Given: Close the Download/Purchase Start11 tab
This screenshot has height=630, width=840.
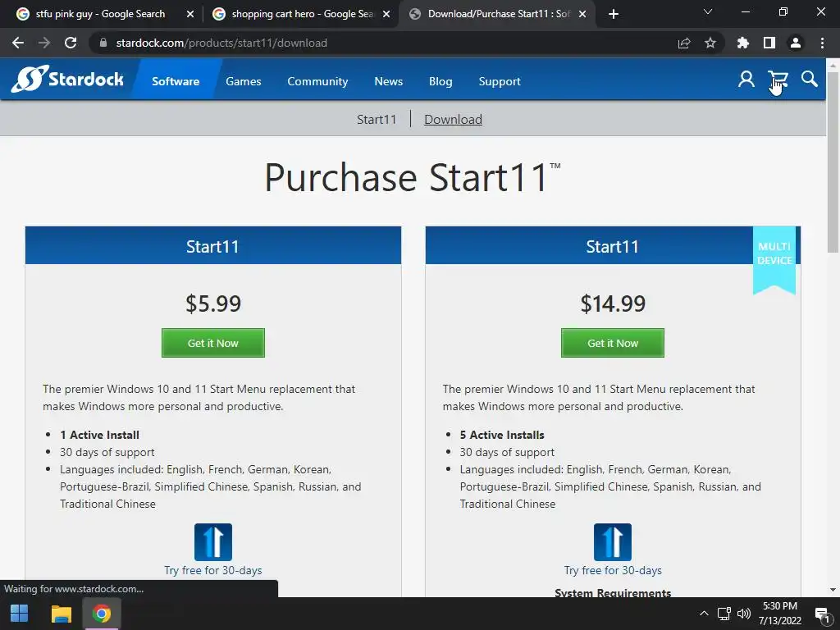Looking at the screenshot, I should coord(582,14).
